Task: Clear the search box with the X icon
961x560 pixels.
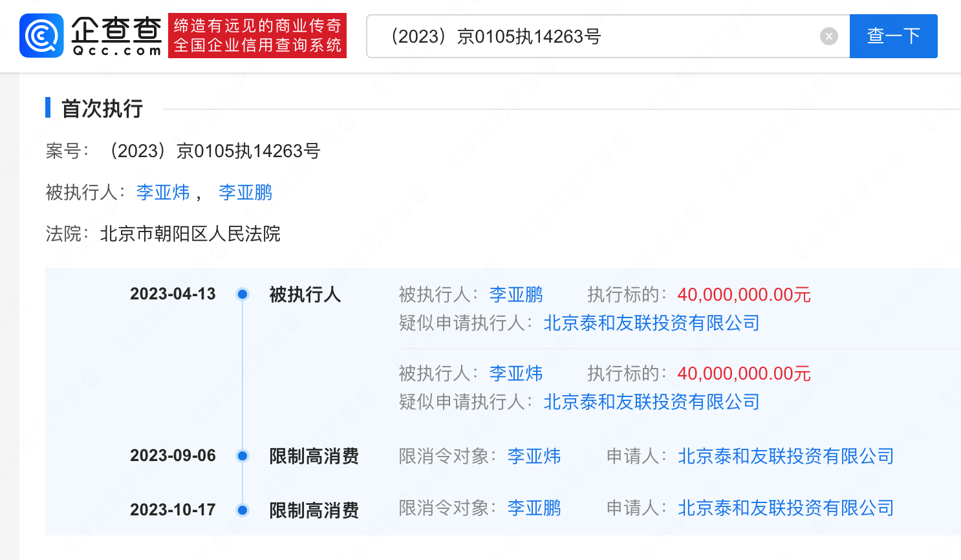Action: coord(828,36)
